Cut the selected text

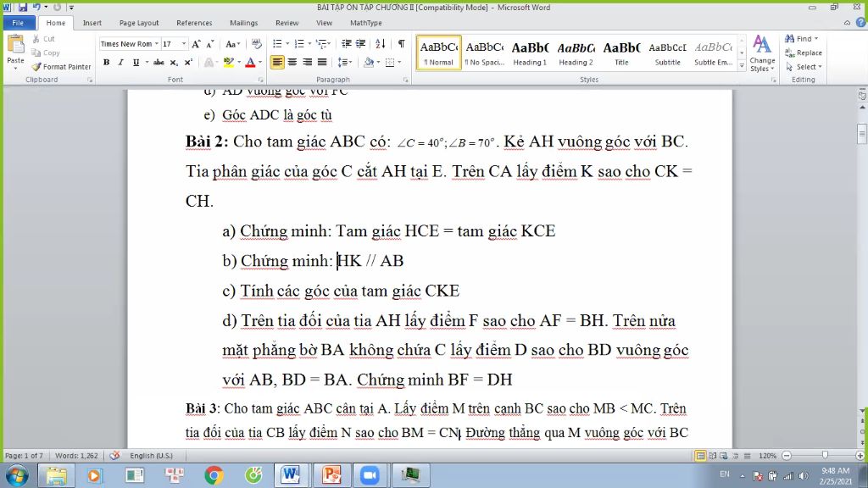click(x=44, y=39)
